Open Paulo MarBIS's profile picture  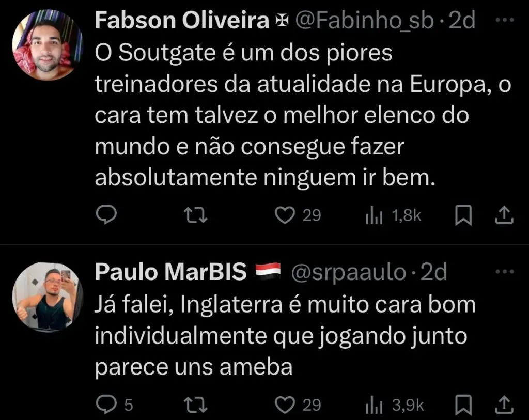pyautogui.click(x=46, y=297)
